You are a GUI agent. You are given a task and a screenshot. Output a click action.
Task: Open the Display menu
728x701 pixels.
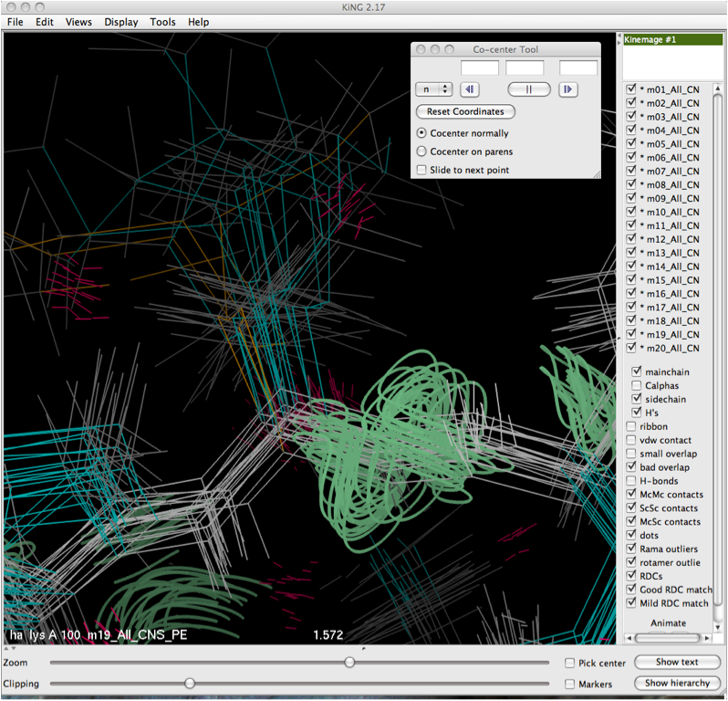tap(121, 22)
